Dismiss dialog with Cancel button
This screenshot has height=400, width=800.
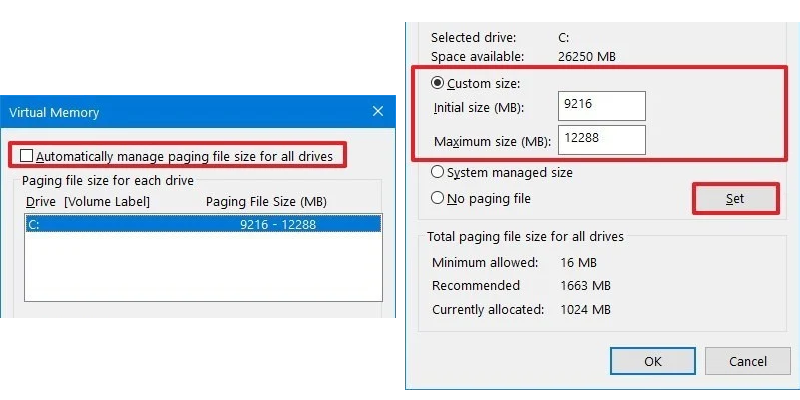747,361
